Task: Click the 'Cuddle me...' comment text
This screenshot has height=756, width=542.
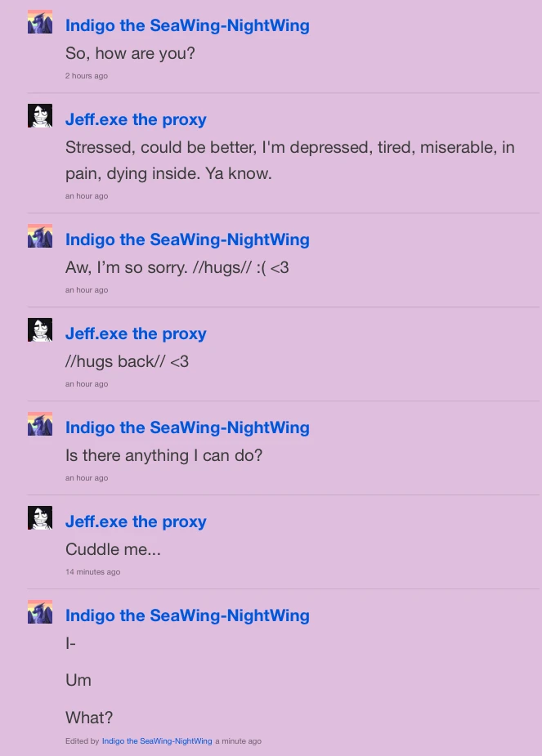Action: click(113, 549)
